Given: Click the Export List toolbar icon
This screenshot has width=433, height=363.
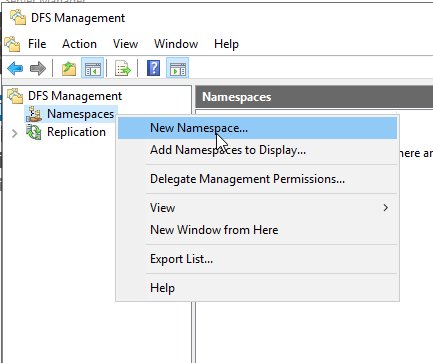Looking at the screenshot, I should 123,69.
